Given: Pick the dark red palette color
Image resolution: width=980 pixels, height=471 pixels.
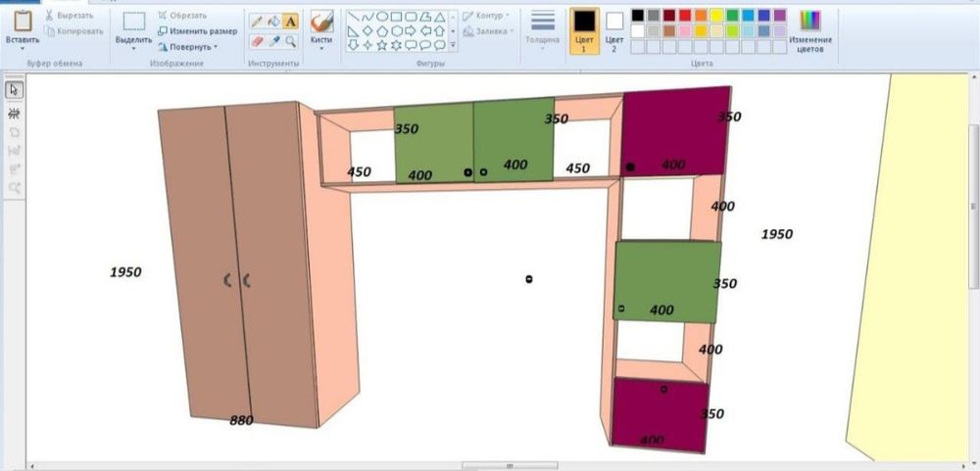Looking at the screenshot, I should [669, 15].
